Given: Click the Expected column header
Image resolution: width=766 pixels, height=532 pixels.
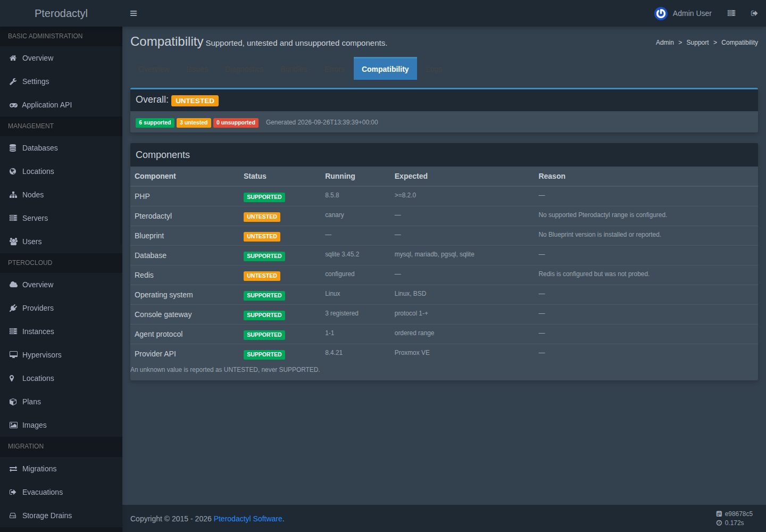Looking at the screenshot, I should coord(411,176).
